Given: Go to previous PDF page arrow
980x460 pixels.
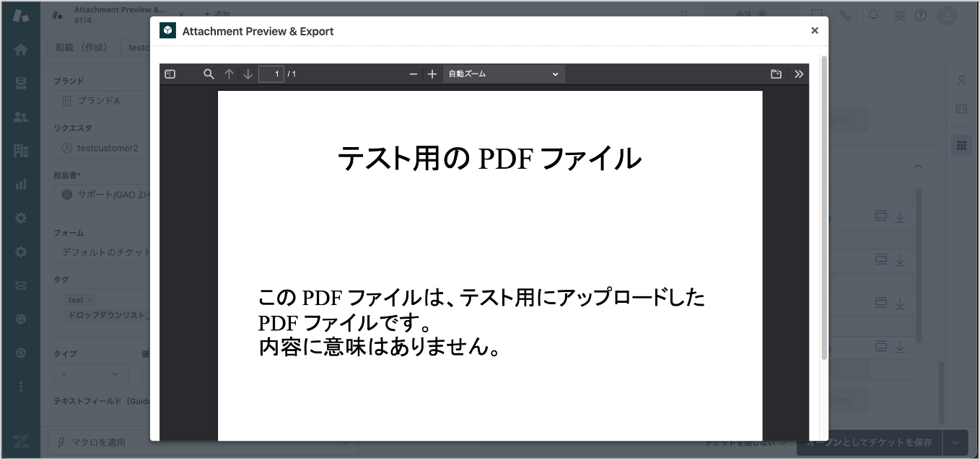Looking at the screenshot, I should point(229,74).
